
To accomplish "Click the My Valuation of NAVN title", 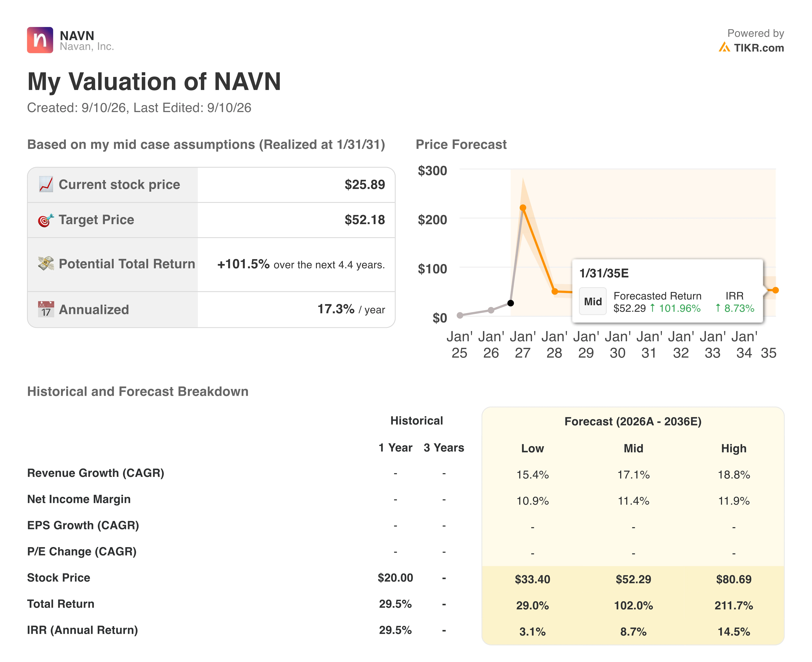I will [154, 82].
